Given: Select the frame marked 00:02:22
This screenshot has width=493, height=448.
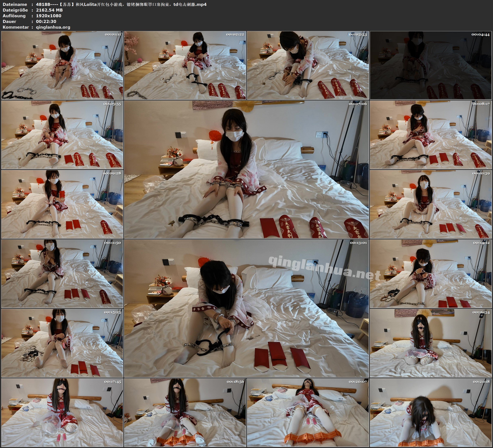Looking at the screenshot, I should [185, 65].
